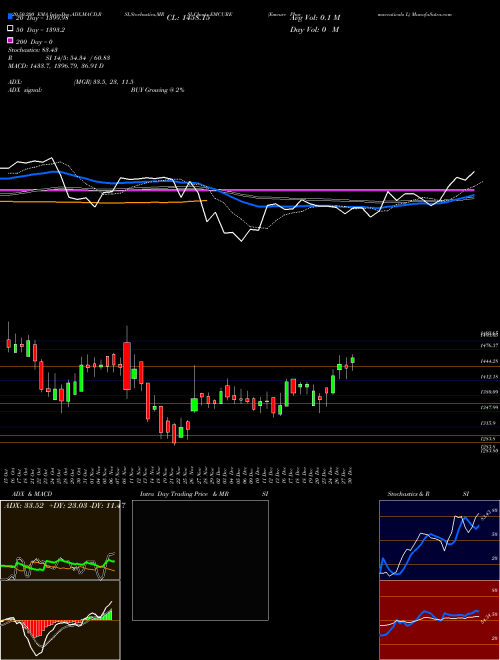This screenshot has width=500, height=660.
Task: Click the 'Avg Vol: 0.1 M' label
Action: point(314,18)
